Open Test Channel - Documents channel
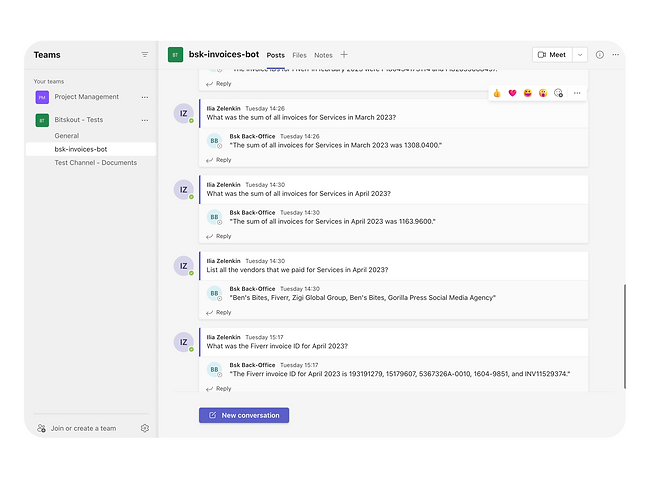 [96, 163]
